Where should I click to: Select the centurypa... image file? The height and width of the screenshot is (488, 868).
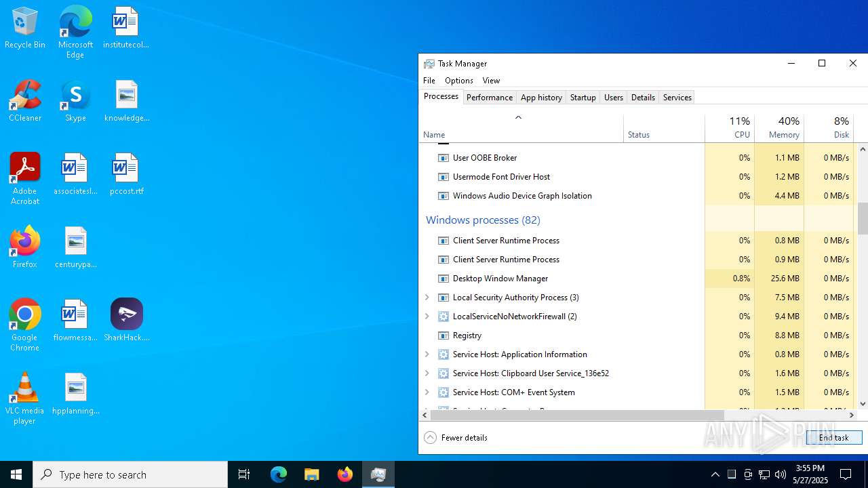pos(75,247)
